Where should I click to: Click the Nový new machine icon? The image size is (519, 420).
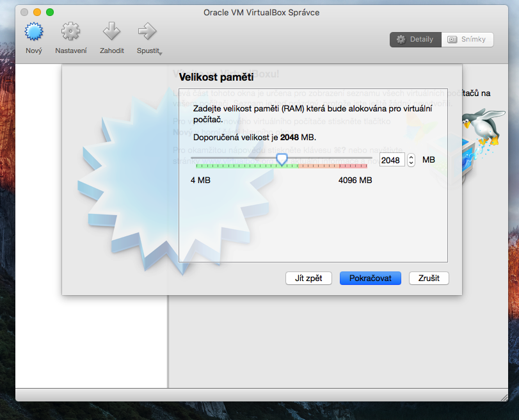[x=33, y=32]
